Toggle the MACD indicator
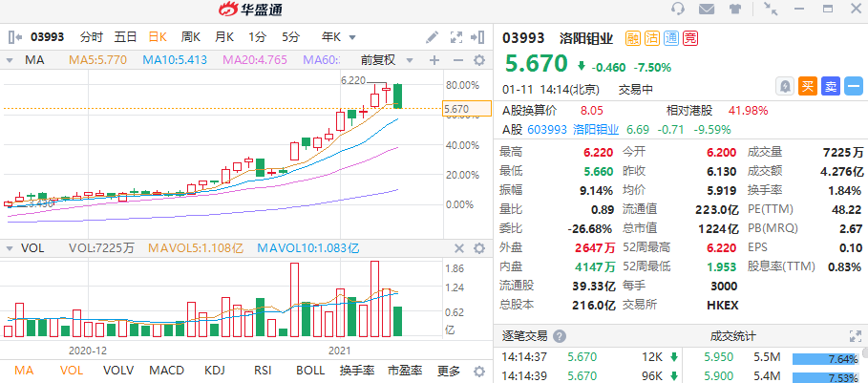The height and width of the screenshot is (383, 868). (167, 371)
